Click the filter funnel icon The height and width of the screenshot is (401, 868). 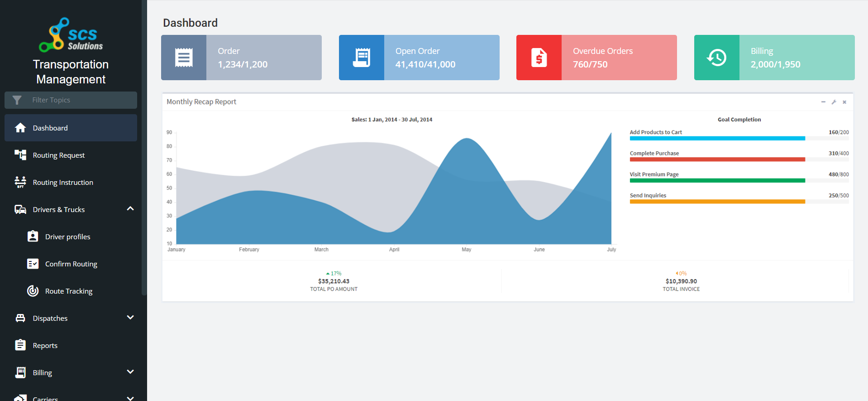[17, 100]
